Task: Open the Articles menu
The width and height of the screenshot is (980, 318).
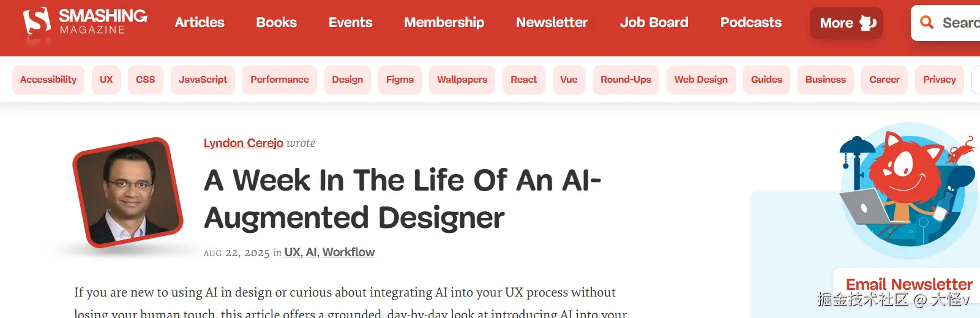Action: (200, 23)
